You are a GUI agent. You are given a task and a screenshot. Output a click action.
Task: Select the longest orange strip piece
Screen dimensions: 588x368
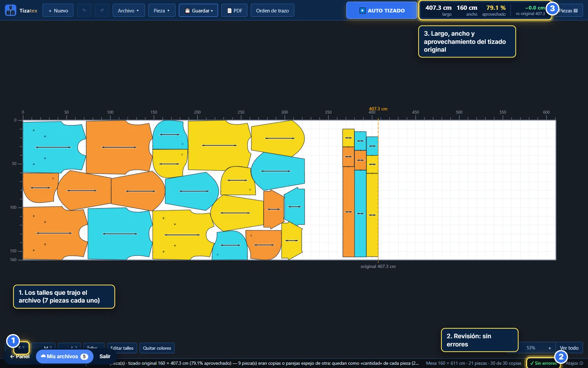[348, 212]
